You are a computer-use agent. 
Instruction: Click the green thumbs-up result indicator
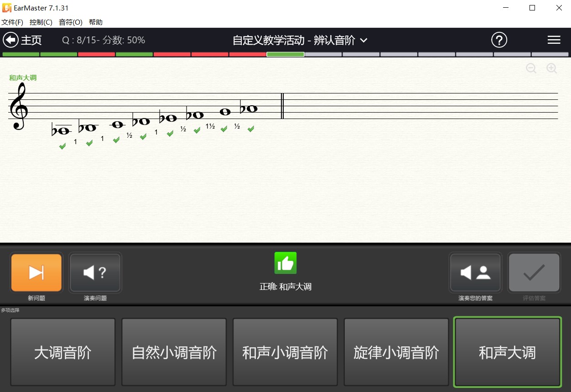click(x=285, y=263)
